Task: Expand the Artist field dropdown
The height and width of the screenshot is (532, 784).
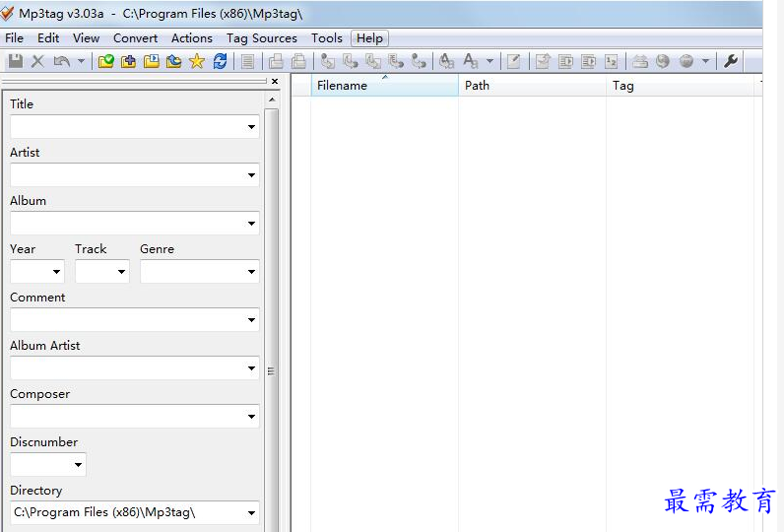Action: [x=251, y=175]
